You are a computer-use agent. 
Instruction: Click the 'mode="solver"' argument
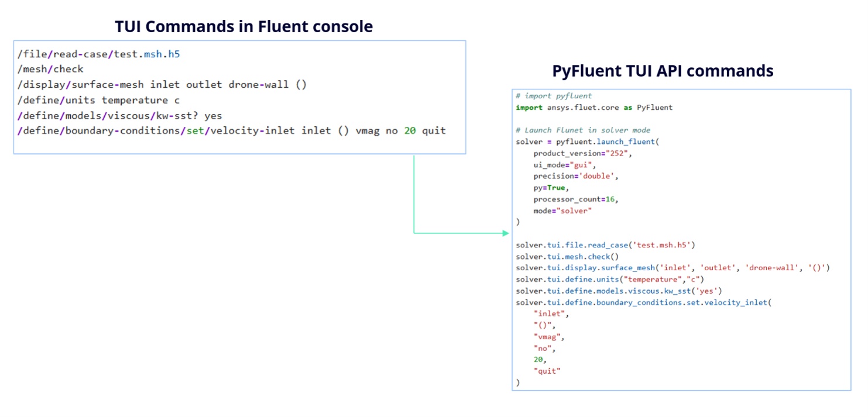[562, 211]
